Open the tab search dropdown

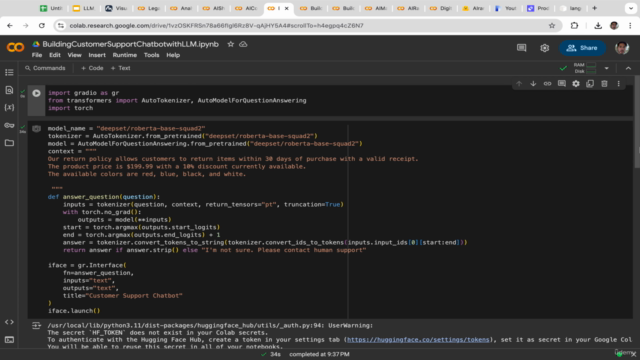631,8
